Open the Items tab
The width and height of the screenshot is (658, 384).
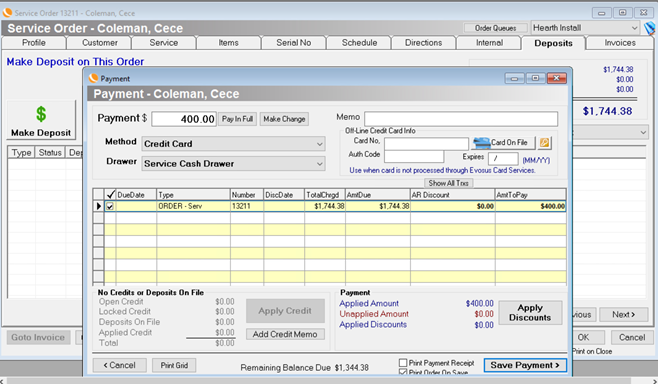(x=228, y=43)
